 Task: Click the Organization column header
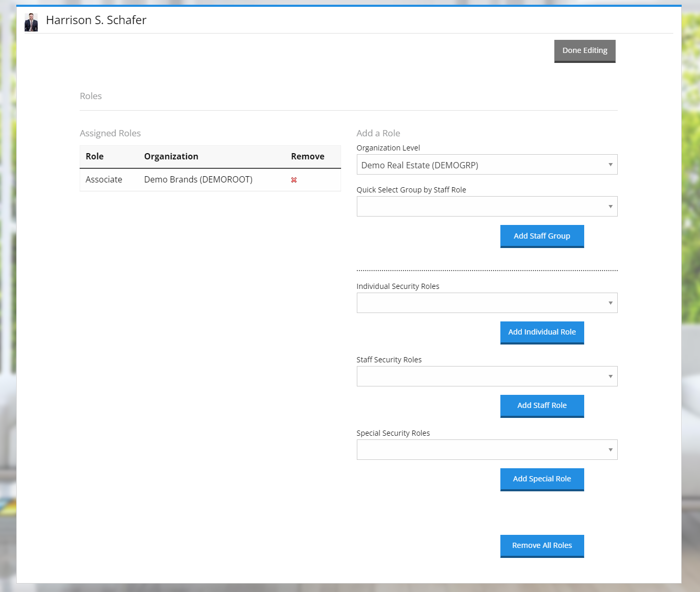[171, 156]
